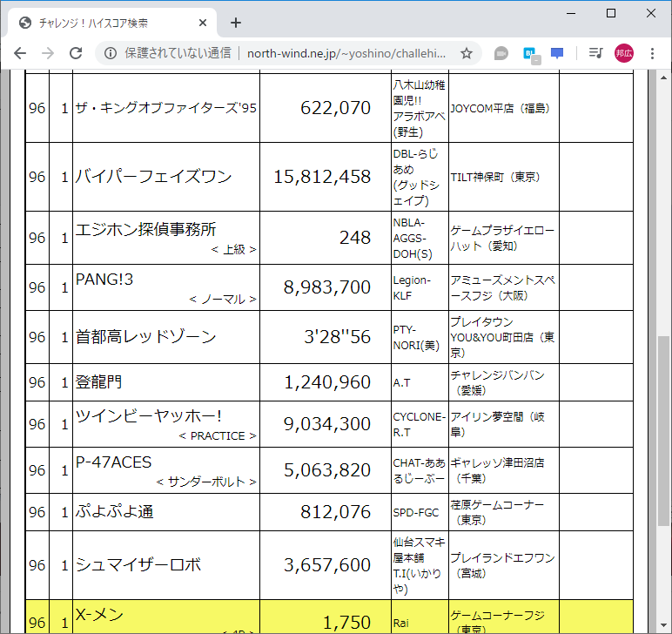The width and height of the screenshot is (672, 634).
Task: Click the < 上級 > difficulty label
Action: pos(233,249)
